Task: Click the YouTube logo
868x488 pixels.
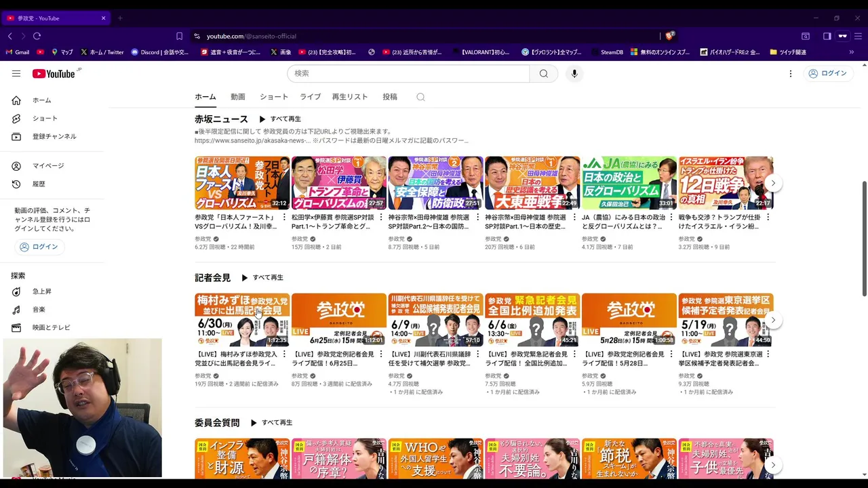Action: pos(54,73)
